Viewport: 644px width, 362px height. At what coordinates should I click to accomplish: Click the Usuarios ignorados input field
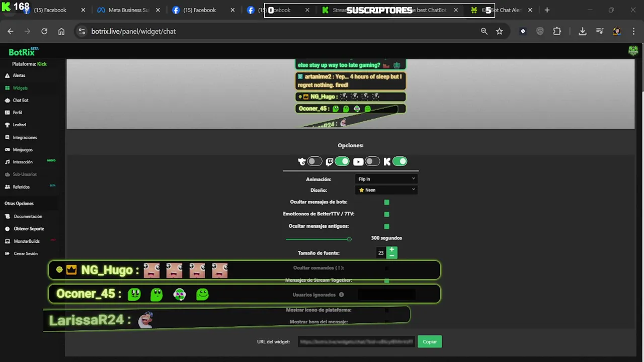click(386, 295)
